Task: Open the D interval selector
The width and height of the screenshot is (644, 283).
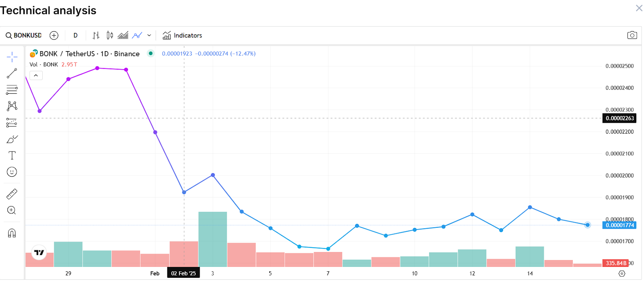Action: tap(75, 35)
